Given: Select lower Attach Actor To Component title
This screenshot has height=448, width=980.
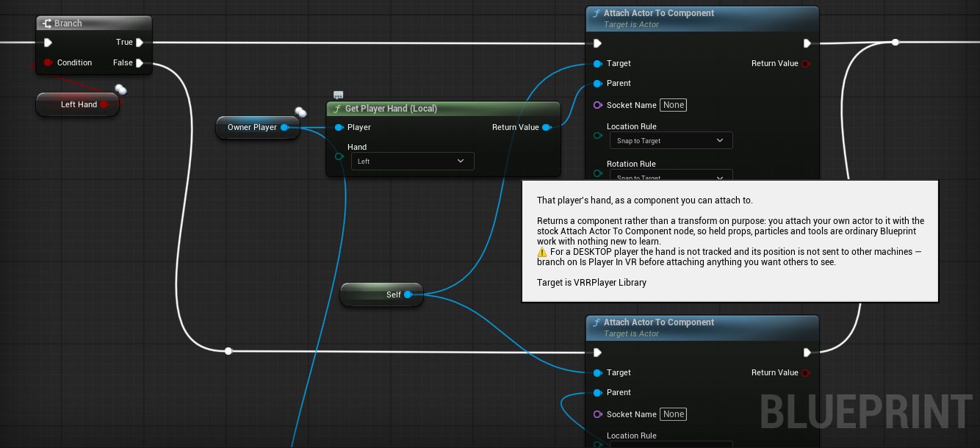Looking at the screenshot, I should [659, 322].
